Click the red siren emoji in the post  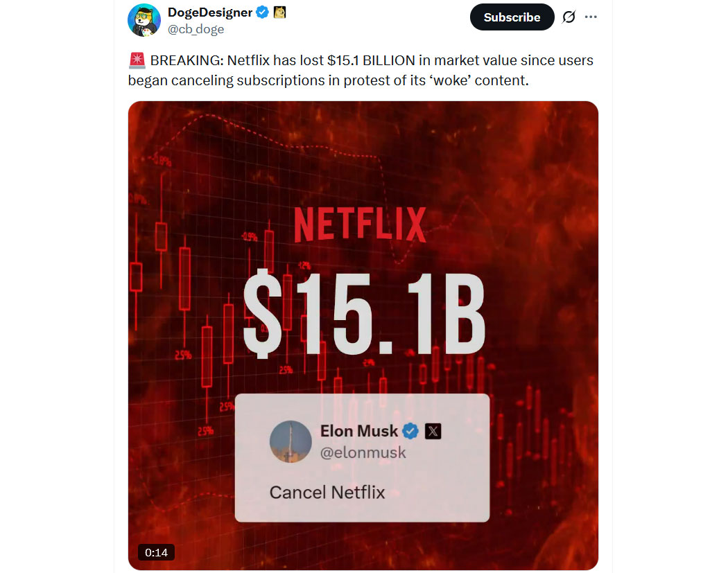click(x=137, y=60)
